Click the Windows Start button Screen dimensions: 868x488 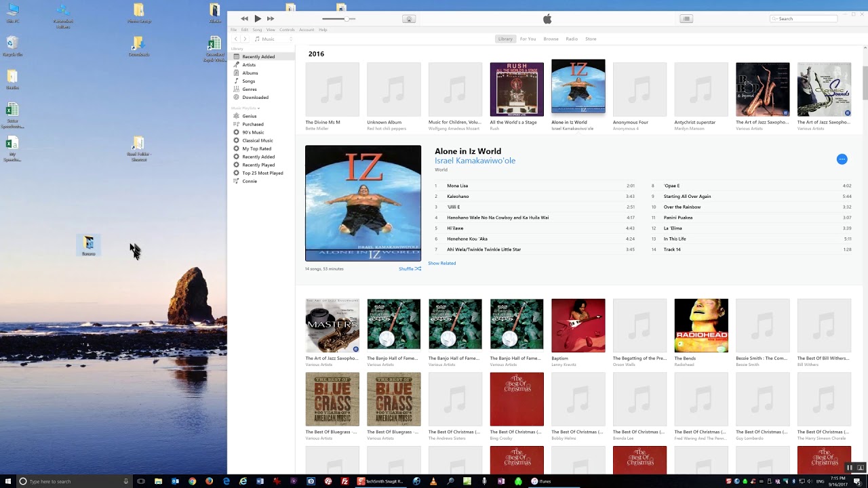click(x=8, y=481)
